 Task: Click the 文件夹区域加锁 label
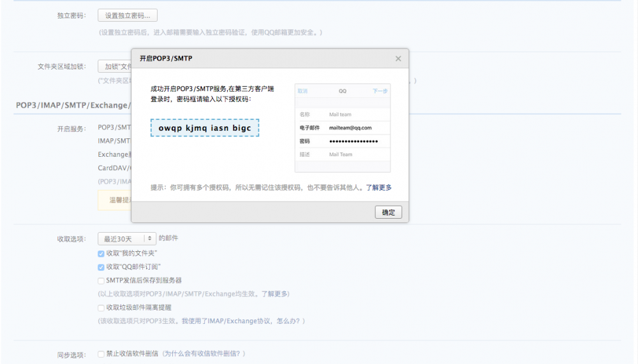(x=62, y=66)
